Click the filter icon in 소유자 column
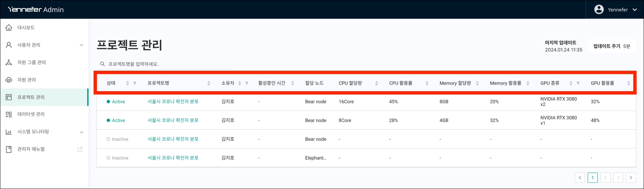644x189 pixels. pos(247,83)
